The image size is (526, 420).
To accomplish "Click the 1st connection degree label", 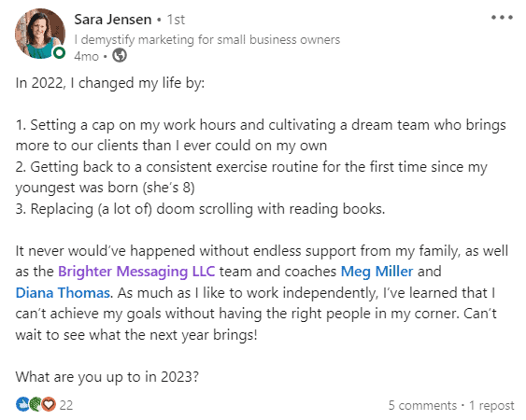I will tap(176, 20).
